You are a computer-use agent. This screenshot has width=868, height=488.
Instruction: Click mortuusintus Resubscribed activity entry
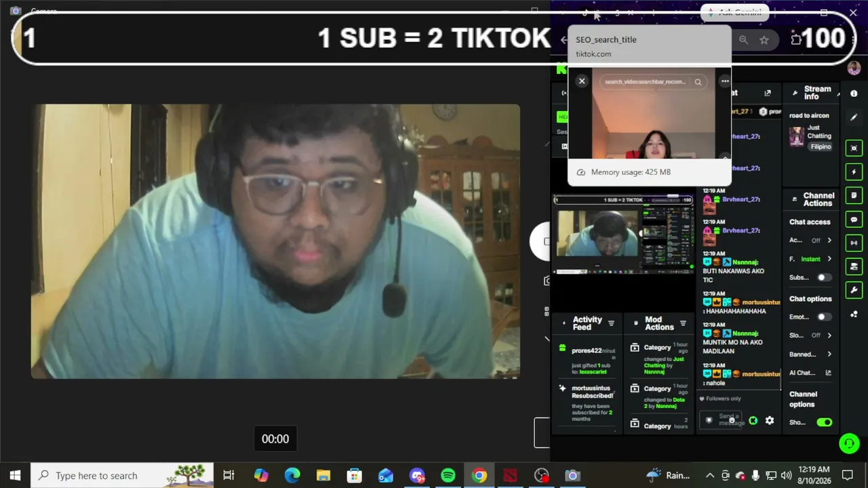pos(587,403)
